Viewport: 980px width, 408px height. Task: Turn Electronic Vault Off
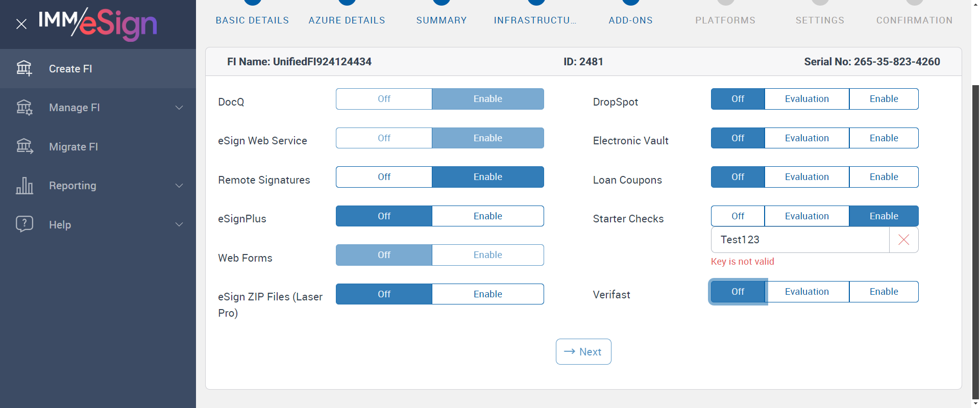click(738, 138)
